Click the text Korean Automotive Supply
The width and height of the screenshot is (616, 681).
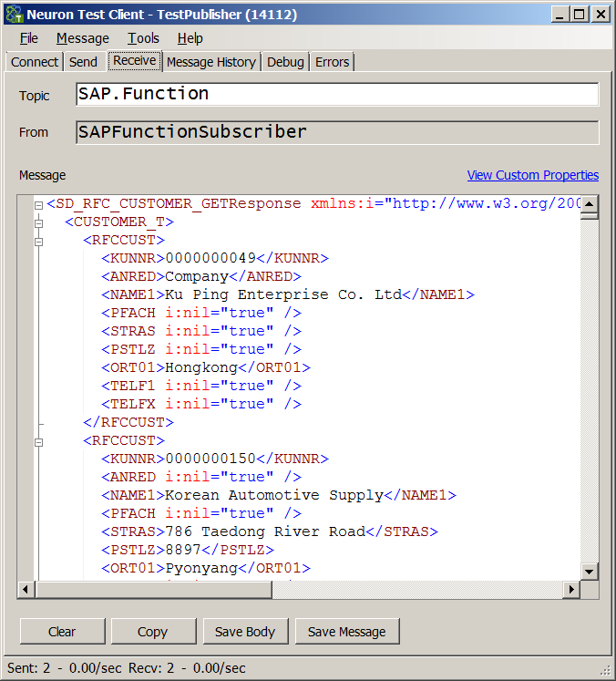[x=274, y=495]
